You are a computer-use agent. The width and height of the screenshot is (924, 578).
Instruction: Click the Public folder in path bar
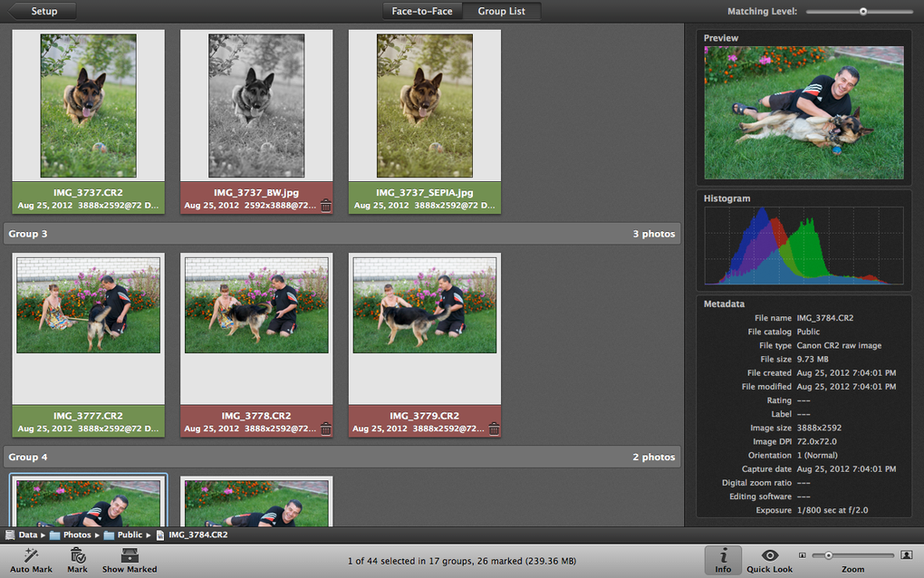[124, 535]
